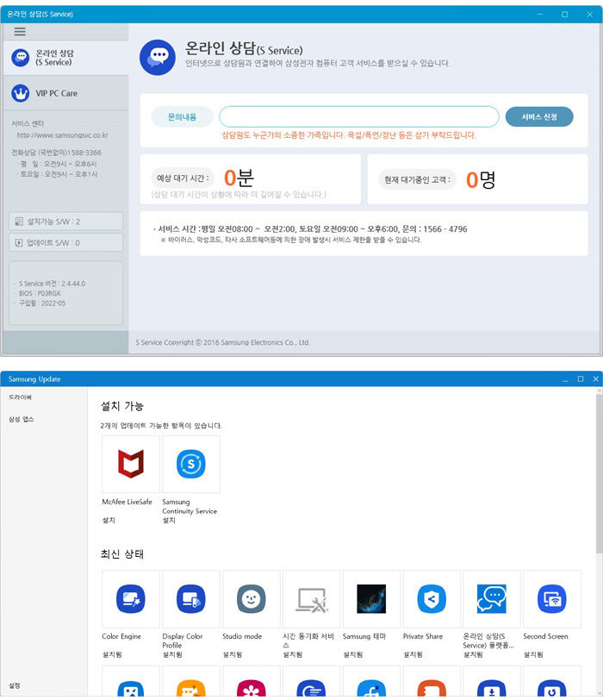Click the 업데이트 S/W download icon
The height and width of the screenshot is (700, 603).
pos(19,242)
